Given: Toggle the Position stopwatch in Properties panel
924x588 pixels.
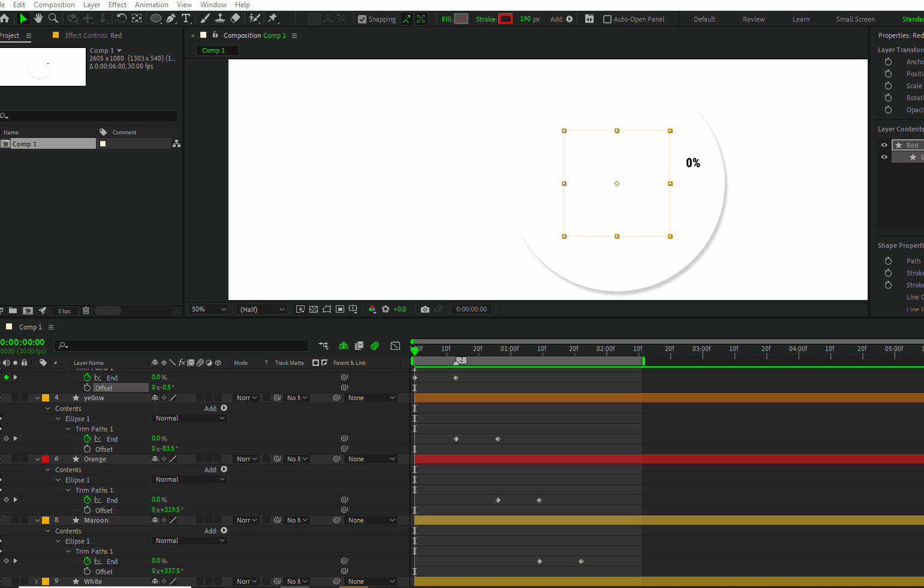Looking at the screenshot, I should [x=888, y=74].
